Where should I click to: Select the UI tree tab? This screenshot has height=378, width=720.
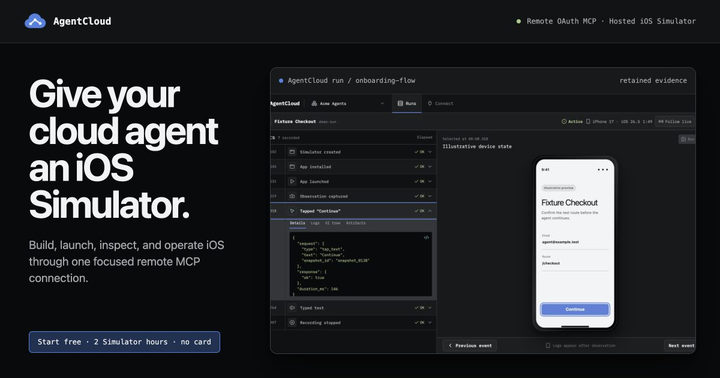point(333,223)
